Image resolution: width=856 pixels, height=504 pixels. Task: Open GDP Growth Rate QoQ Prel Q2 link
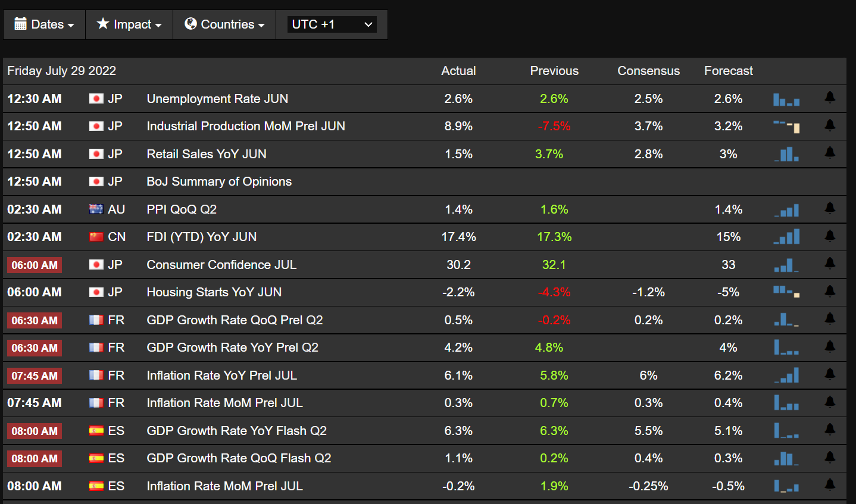click(235, 320)
